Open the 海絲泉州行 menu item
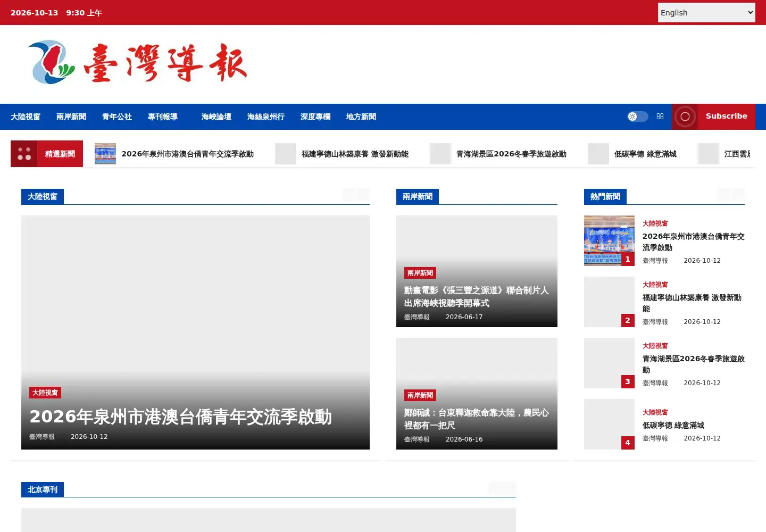 click(265, 117)
